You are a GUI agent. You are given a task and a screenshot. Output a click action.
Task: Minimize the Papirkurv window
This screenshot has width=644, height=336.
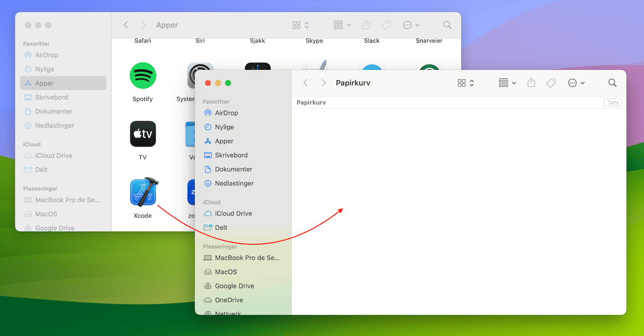[x=218, y=83]
